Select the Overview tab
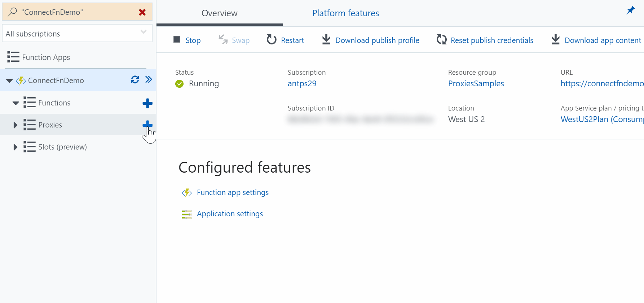 point(219,13)
